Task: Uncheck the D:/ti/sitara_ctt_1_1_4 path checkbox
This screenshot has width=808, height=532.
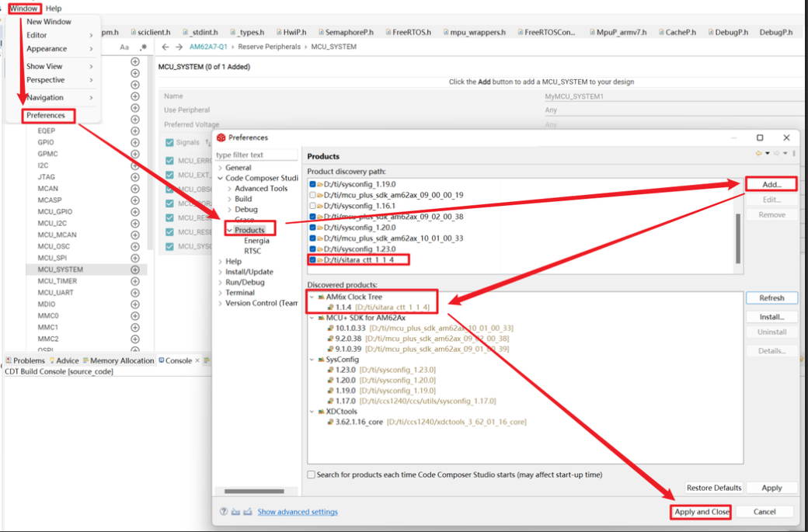Action: coord(313,260)
